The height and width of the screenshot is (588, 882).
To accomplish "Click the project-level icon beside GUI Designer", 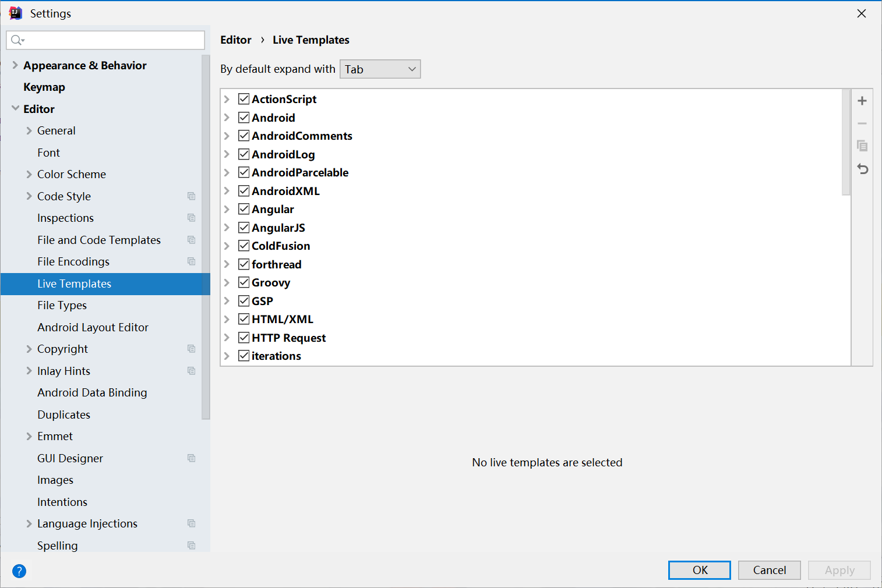I will 191,458.
